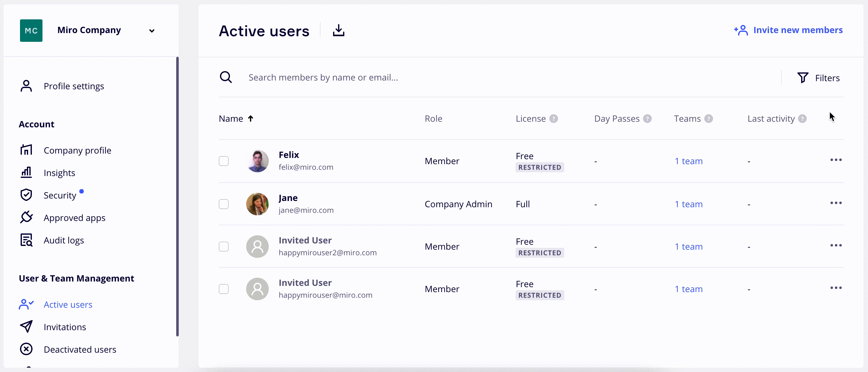Select Felix's row checkbox
The width and height of the screenshot is (868, 372).
223,161
